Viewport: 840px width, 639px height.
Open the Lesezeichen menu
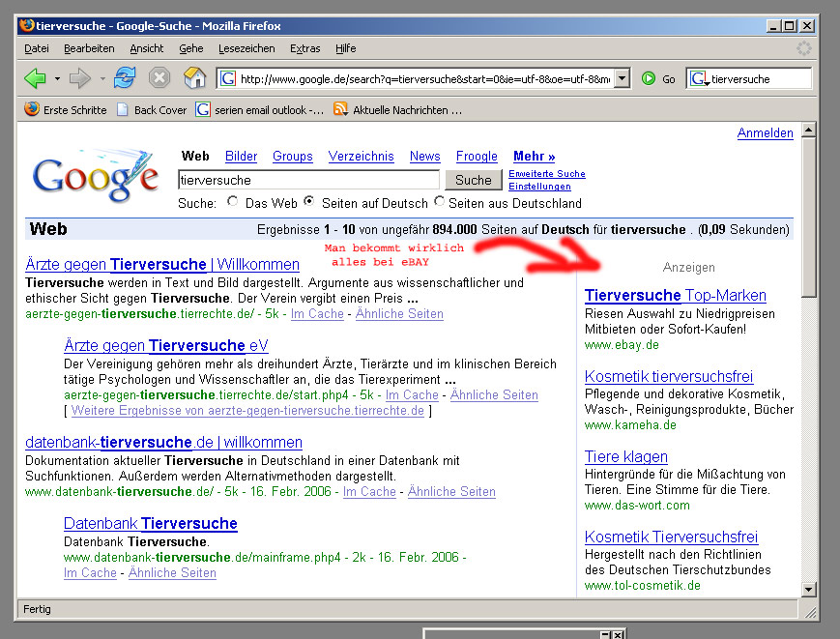click(x=246, y=48)
